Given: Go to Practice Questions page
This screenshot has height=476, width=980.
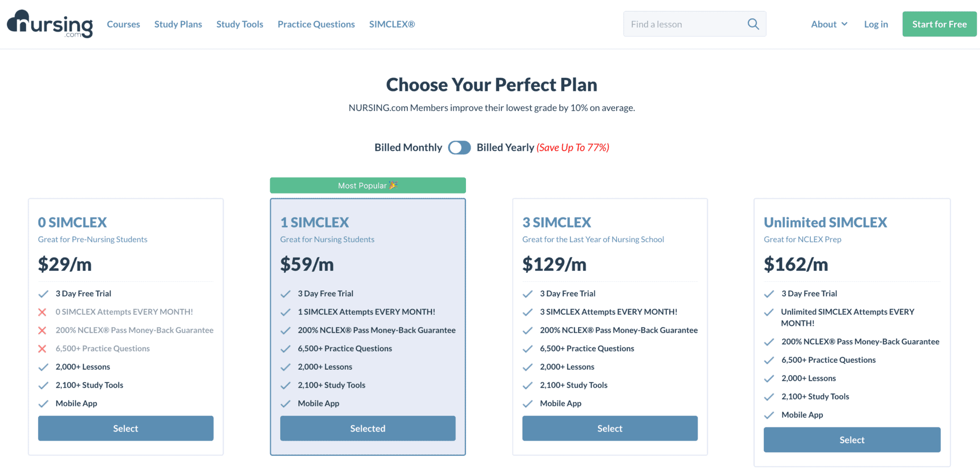Looking at the screenshot, I should 316,24.
